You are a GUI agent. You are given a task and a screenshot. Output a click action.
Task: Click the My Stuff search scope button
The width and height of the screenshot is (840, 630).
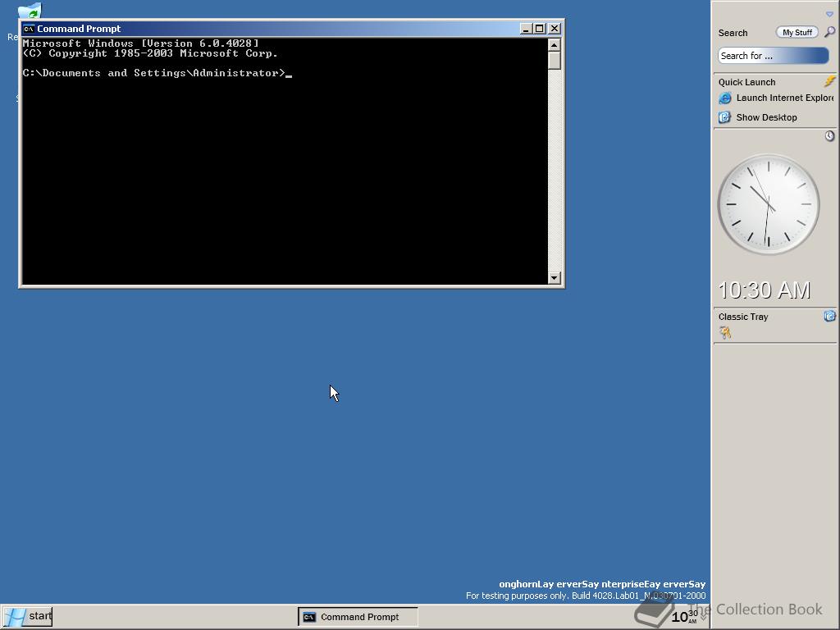click(x=797, y=33)
